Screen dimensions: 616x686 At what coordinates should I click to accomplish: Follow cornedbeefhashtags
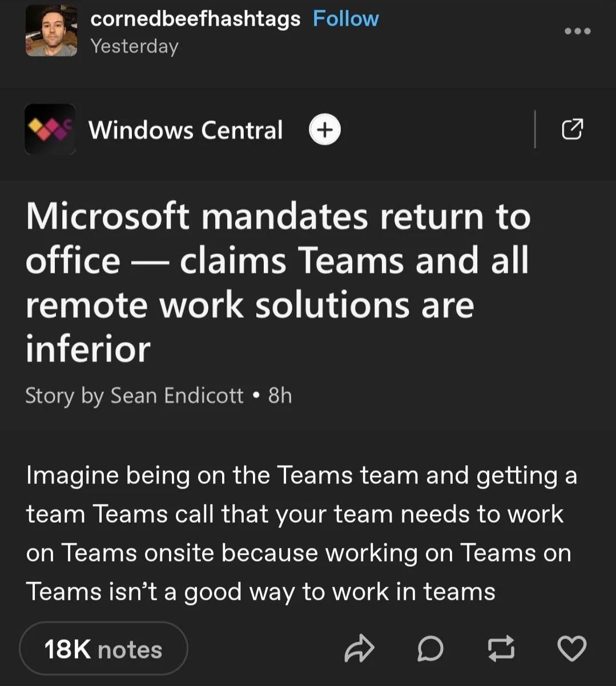[x=345, y=19]
